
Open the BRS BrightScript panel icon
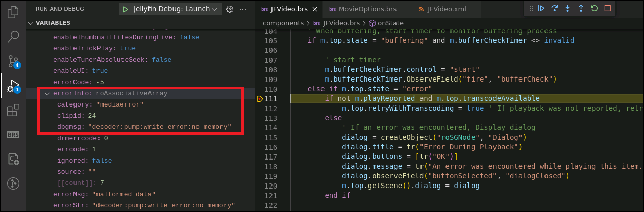[x=13, y=135]
